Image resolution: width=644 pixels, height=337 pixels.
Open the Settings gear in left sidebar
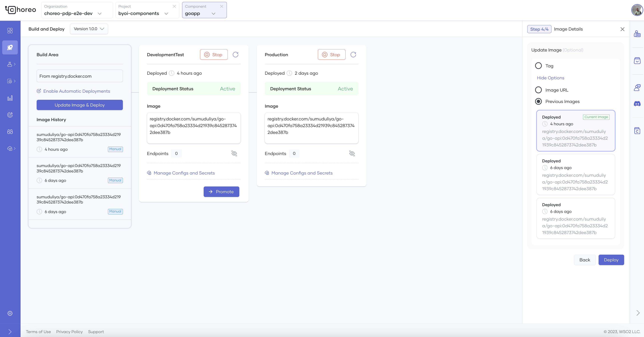click(10, 313)
